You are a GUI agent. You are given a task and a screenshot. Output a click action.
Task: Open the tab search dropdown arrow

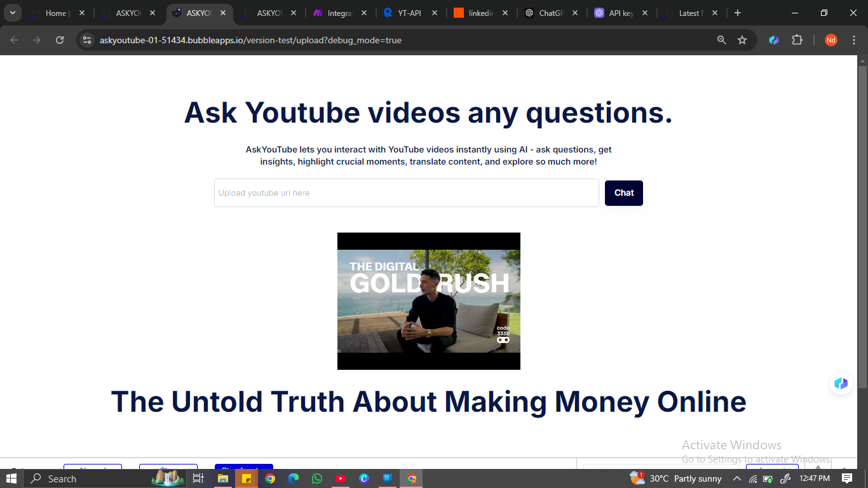click(x=13, y=13)
